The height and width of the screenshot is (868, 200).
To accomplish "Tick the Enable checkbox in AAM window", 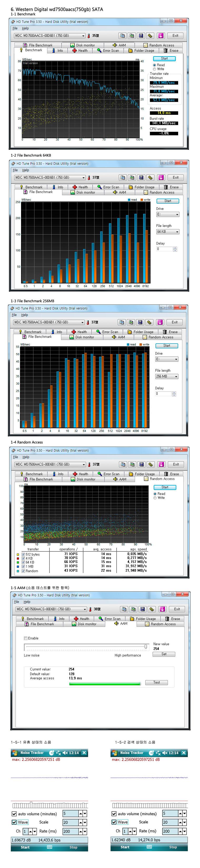I will pyautogui.click(x=26, y=638).
